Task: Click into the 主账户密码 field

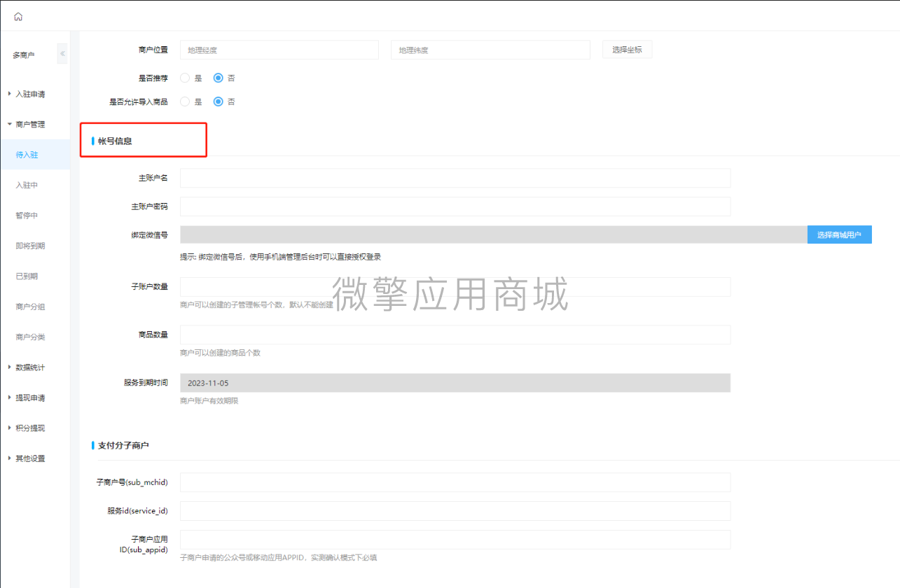Action: pyautogui.click(x=455, y=206)
